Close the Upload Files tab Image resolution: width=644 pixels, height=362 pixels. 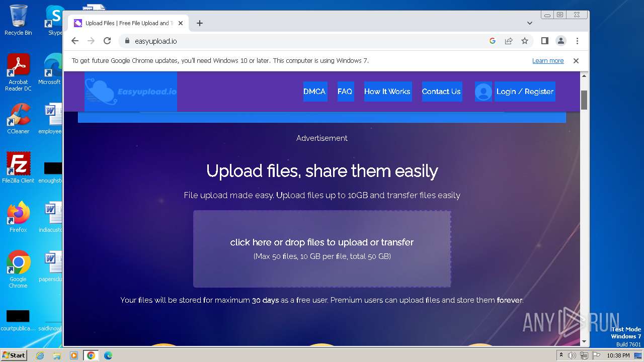click(181, 23)
